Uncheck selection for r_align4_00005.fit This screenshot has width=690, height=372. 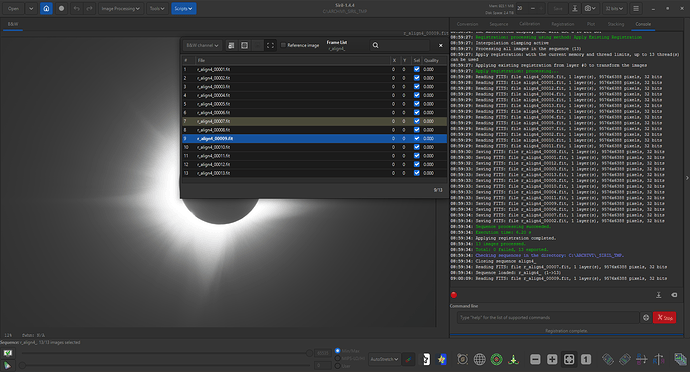point(417,104)
